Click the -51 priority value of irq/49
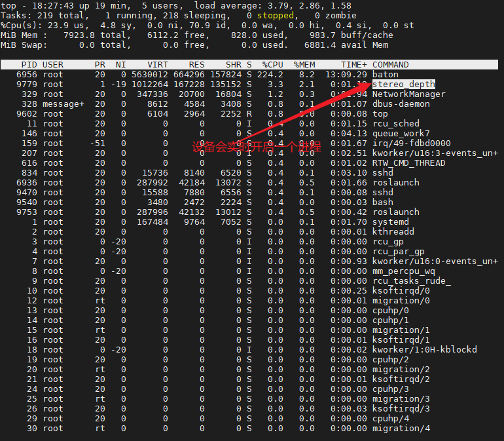504x441 pixels. (98, 144)
